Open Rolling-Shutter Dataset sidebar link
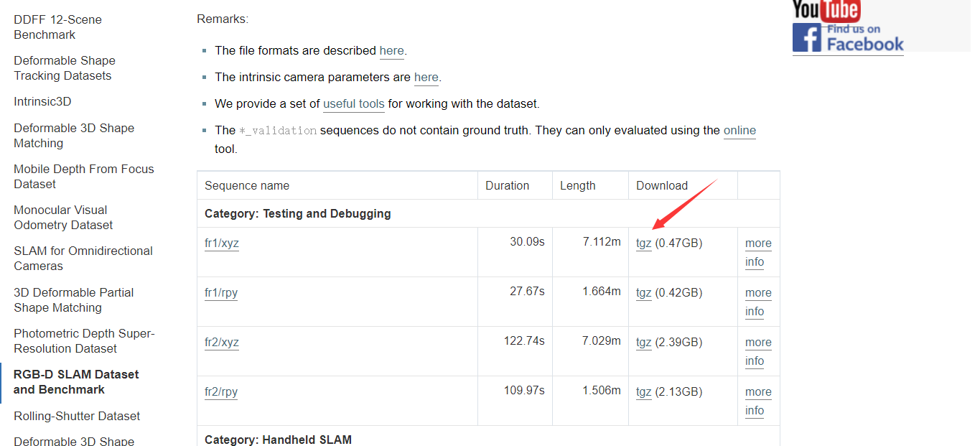The image size is (980, 446). 77,417
